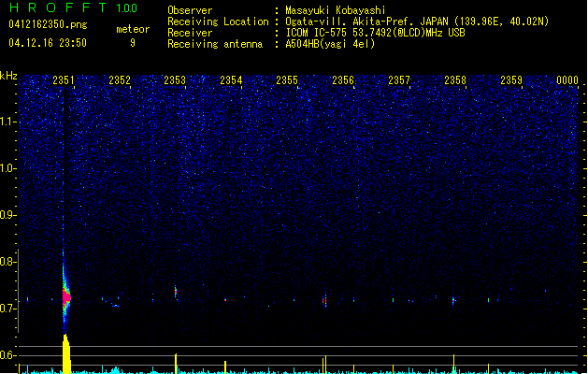This screenshot has width=588, height=374.
Task: Click the 2353 time axis marker
Action: coord(175,80)
